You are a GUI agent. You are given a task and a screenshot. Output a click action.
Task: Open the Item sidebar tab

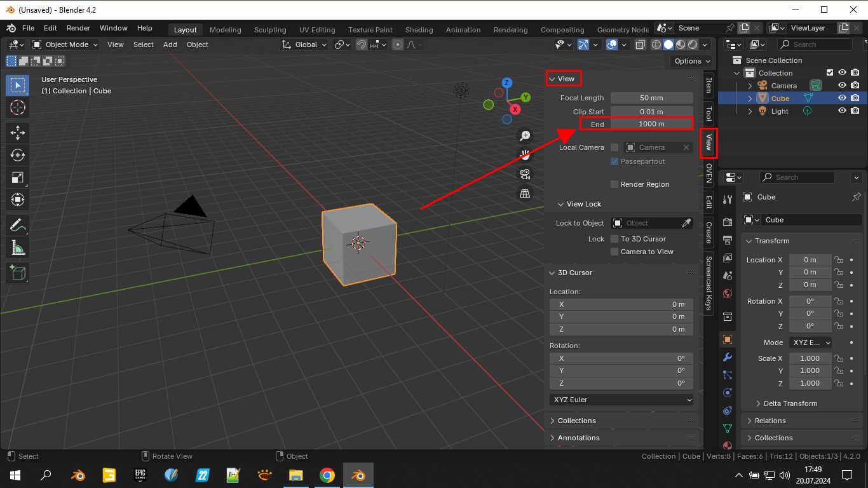tap(709, 85)
